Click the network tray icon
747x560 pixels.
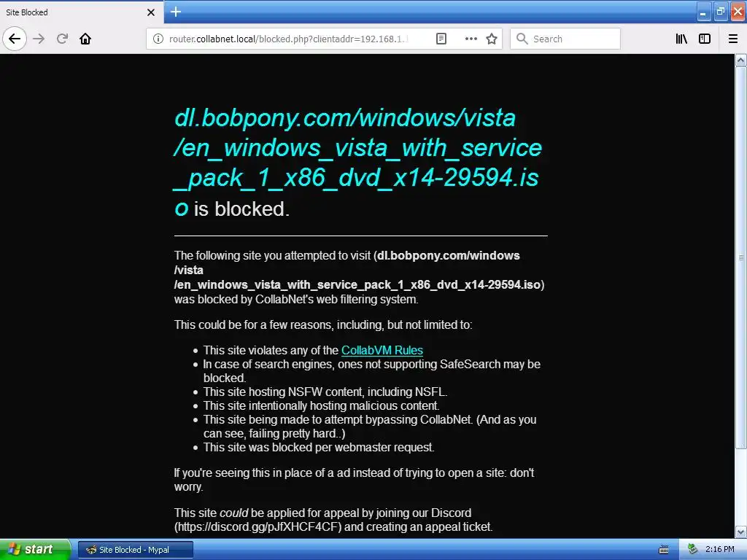click(693, 549)
